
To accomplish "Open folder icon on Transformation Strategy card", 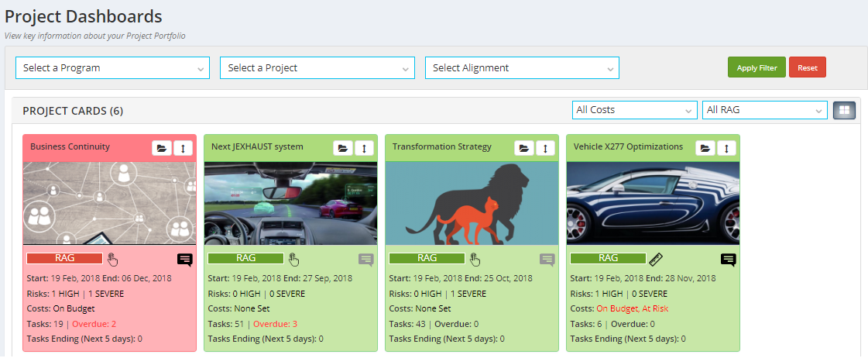I will pyautogui.click(x=523, y=148).
